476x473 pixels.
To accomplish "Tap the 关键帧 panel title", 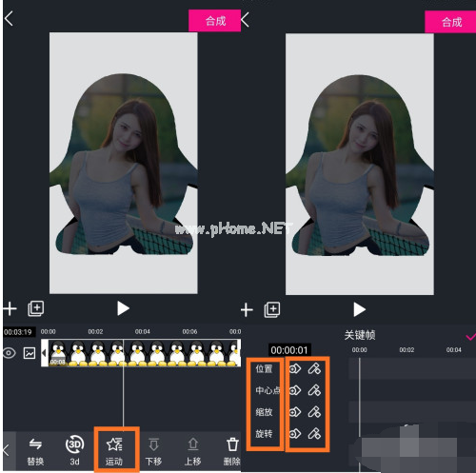I will click(360, 335).
